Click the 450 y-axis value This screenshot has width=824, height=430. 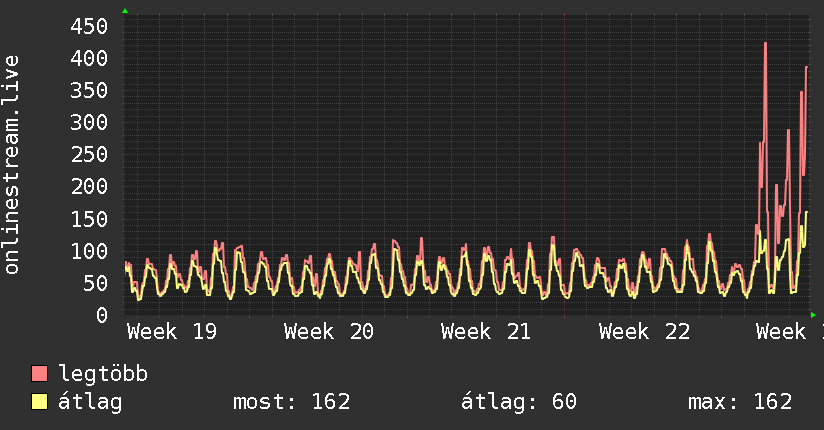[89, 26]
